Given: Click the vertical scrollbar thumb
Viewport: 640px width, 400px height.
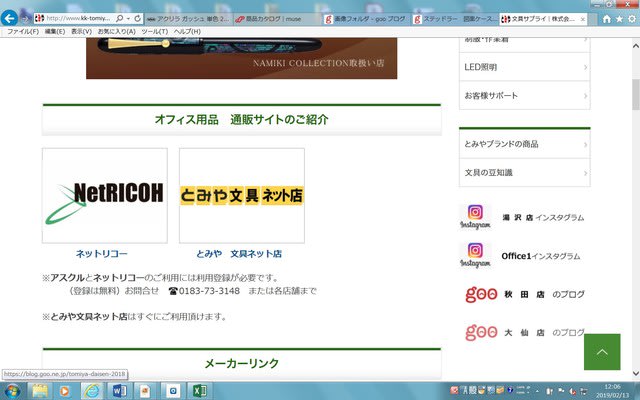Looking at the screenshot, I should pos(636,94).
